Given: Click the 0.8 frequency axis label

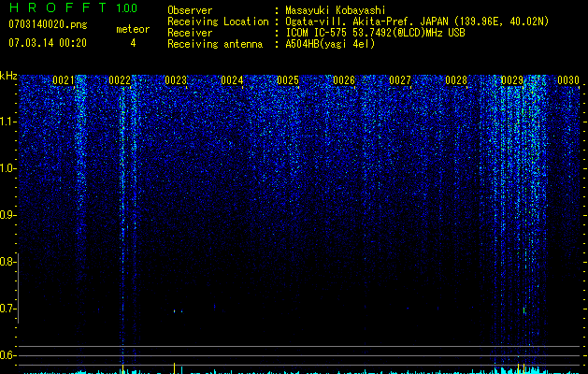Looking at the screenshot, I should pyautogui.click(x=7, y=262).
